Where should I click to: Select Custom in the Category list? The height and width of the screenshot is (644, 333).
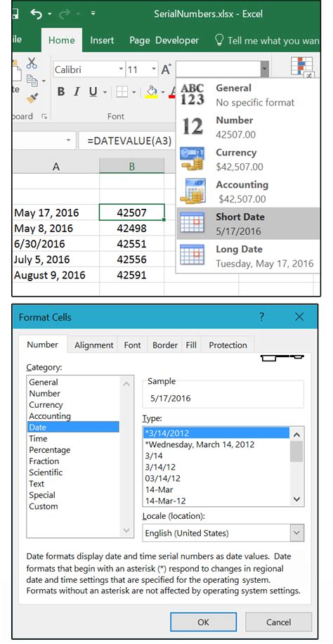click(x=73, y=506)
